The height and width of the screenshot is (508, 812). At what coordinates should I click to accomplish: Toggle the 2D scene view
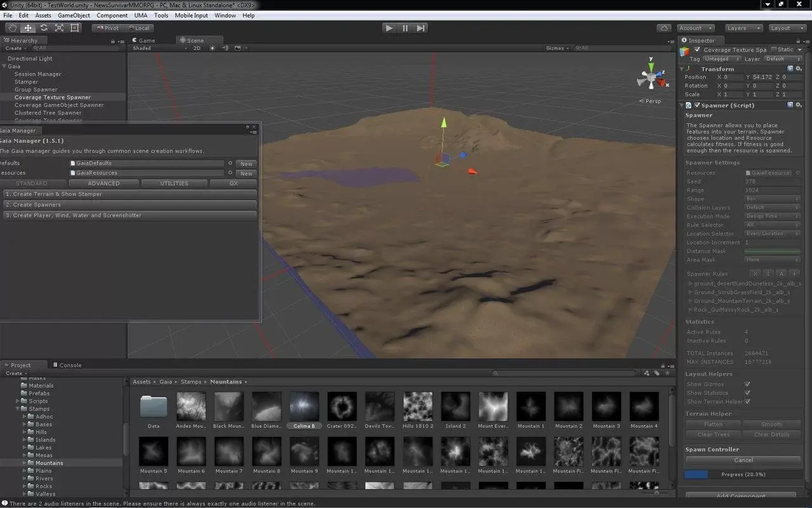[197, 48]
